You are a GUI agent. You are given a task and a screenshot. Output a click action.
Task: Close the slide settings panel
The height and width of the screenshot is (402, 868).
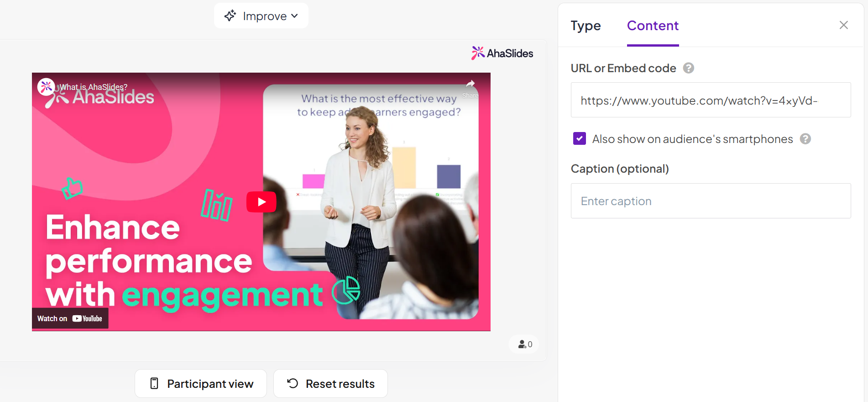click(843, 25)
